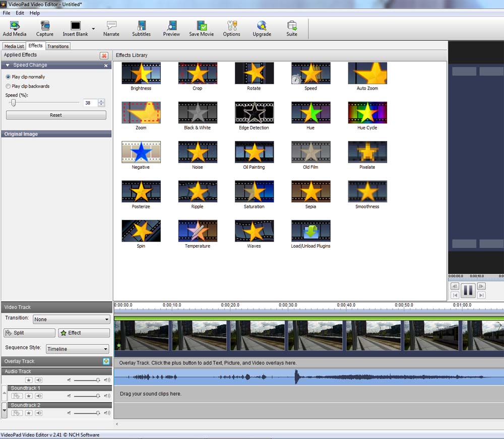Open the Suite toolbar item

tap(292, 29)
